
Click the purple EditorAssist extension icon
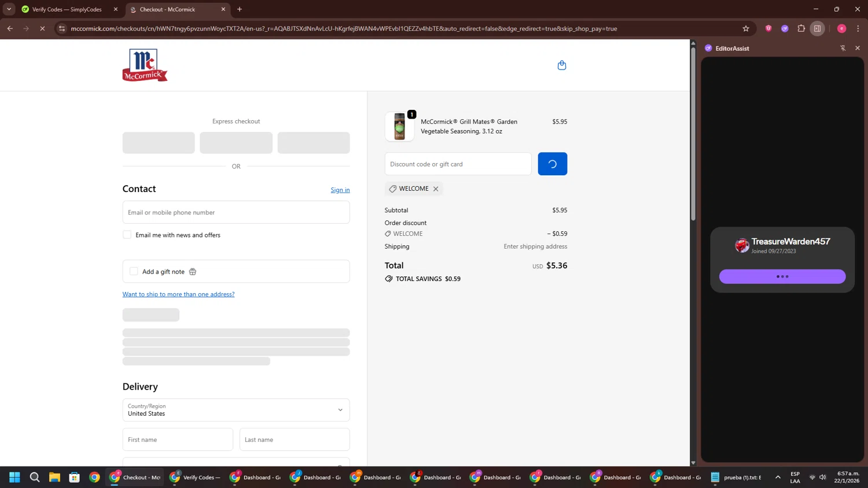click(x=785, y=28)
